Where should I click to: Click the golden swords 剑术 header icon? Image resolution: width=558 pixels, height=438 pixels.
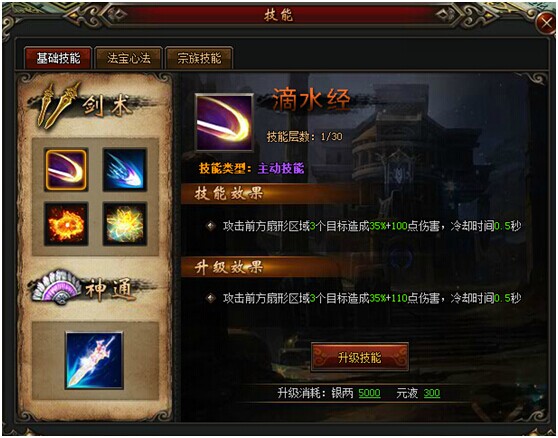click(58, 105)
